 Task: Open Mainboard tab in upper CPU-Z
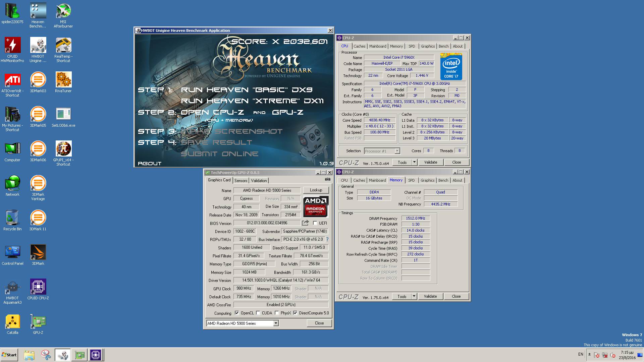click(378, 46)
